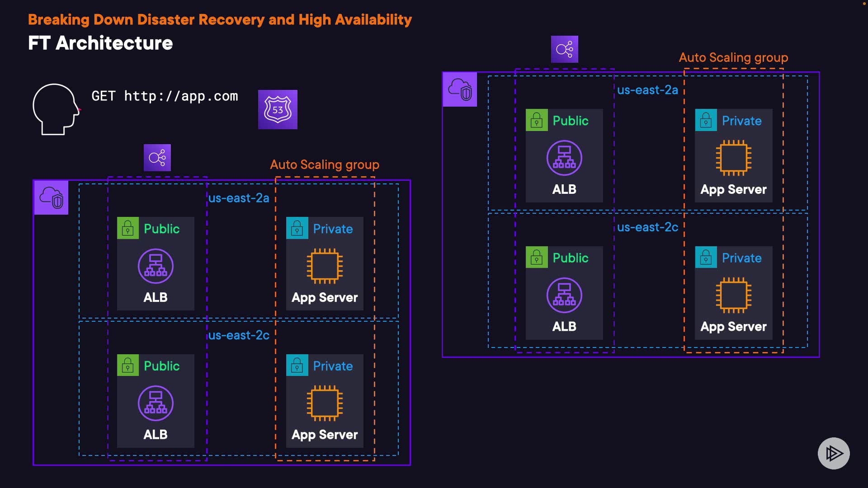The image size is (868, 488).
Task: Click the ALB icon in right us-east-2c
Action: [x=564, y=295]
